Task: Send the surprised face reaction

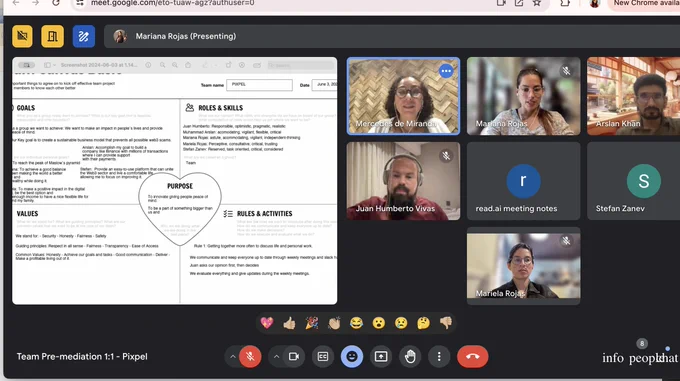Action: 379,323
